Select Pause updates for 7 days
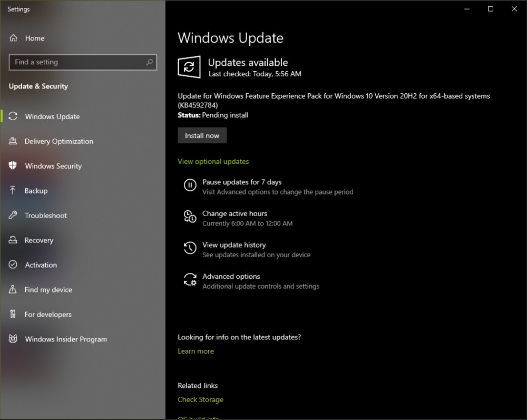 pos(242,182)
